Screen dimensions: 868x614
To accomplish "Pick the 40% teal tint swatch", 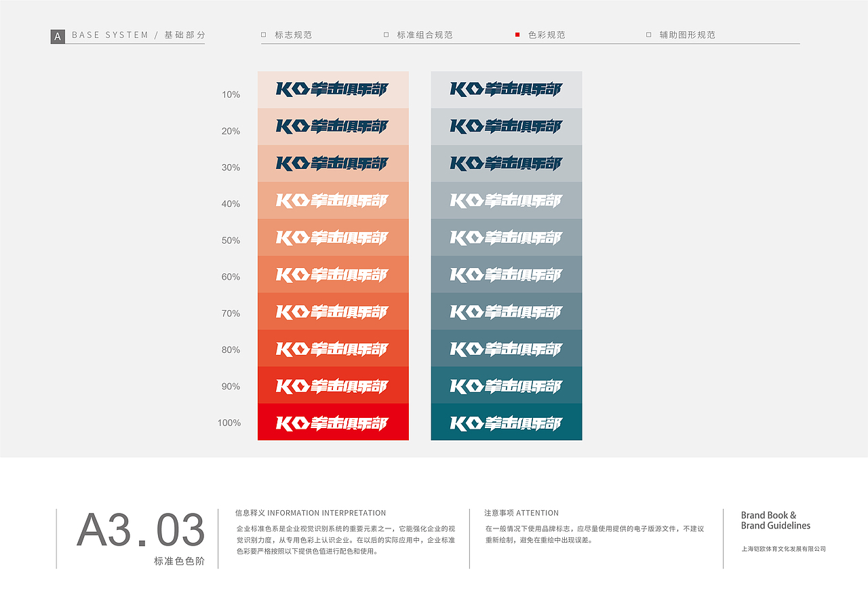I will click(x=507, y=200).
